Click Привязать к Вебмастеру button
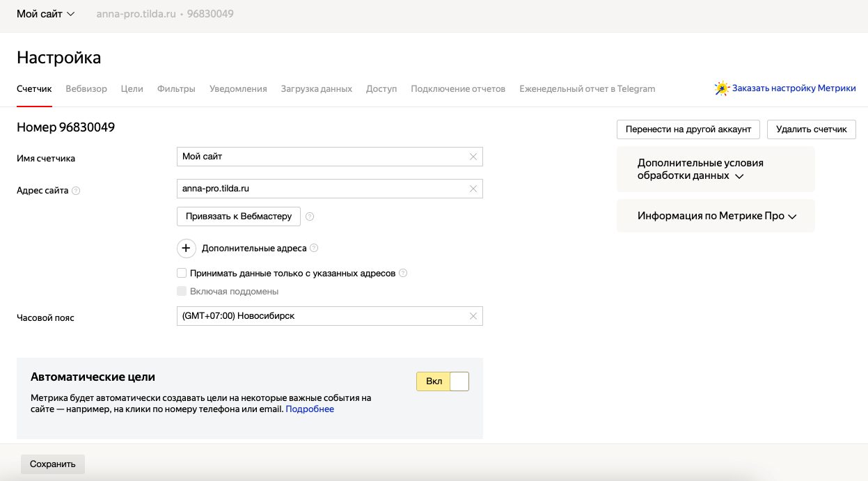The image size is (868, 481). tap(239, 216)
